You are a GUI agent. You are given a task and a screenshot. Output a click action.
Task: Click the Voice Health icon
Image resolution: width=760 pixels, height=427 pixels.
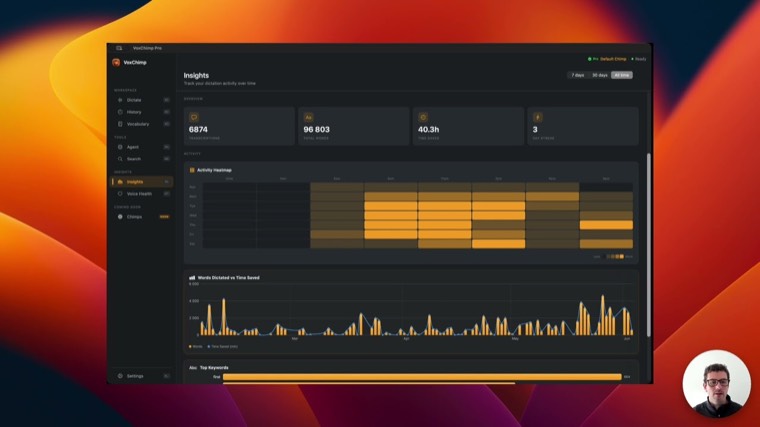tap(120, 193)
